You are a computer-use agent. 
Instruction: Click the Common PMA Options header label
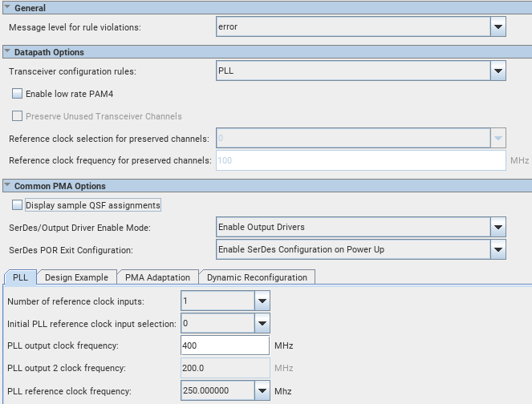tap(60, 186)
